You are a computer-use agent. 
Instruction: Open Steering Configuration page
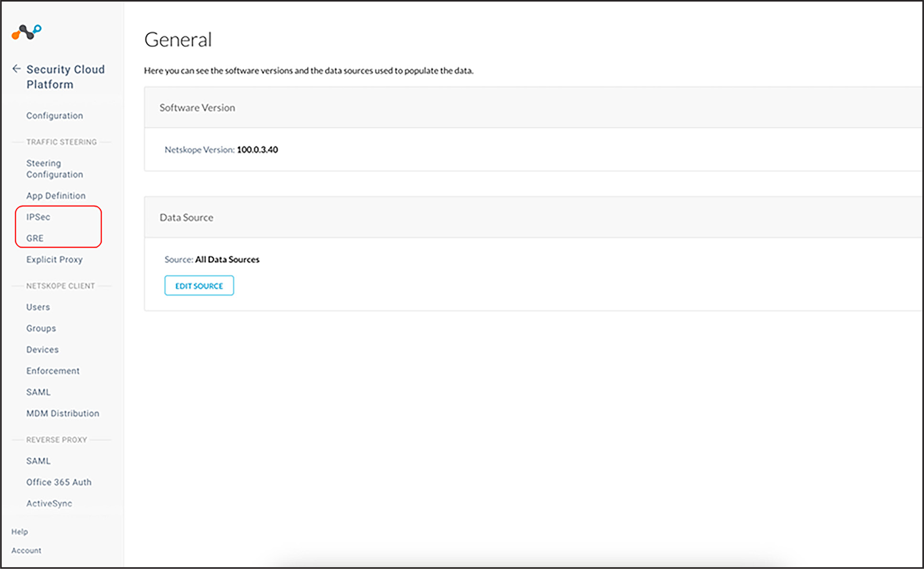pyautogui.click(x=54, y=169)
